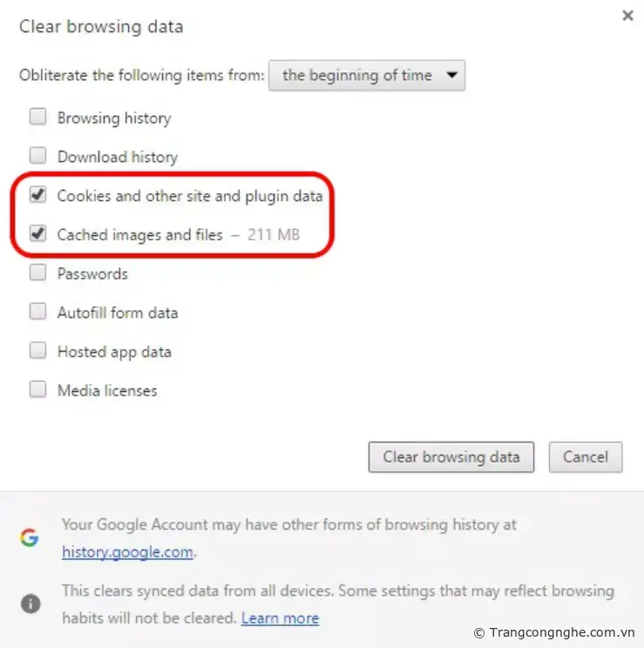
Task: Click the info icon beside synced data note
Action: click(x=30, y=603)
